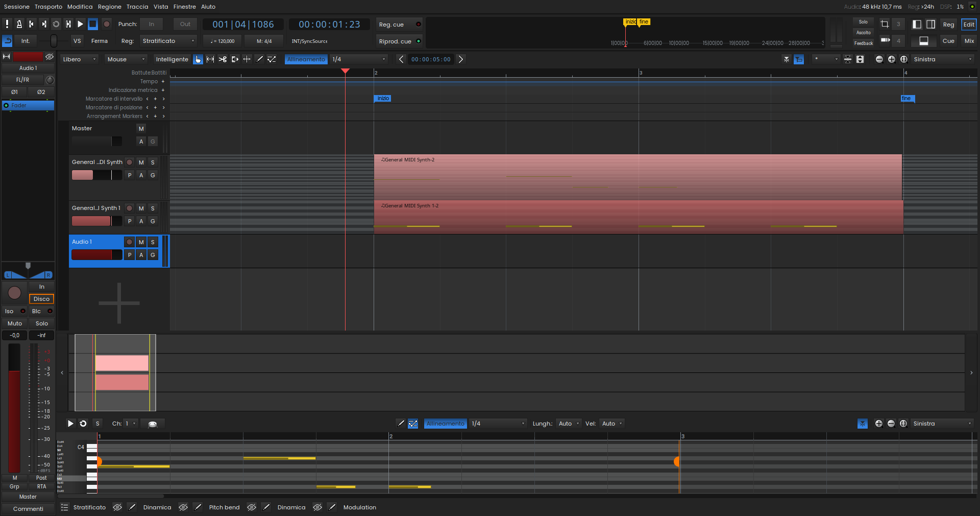Open the Stratificato record mode dropdown

(x=168, y=41)
